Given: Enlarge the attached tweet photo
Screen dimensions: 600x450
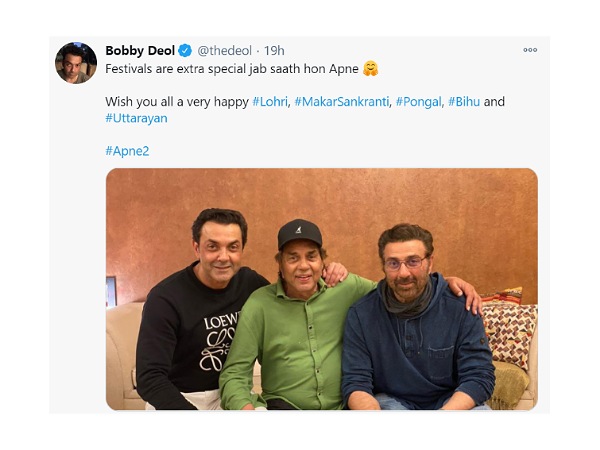Looking at the screenshot, I should 321,288.
